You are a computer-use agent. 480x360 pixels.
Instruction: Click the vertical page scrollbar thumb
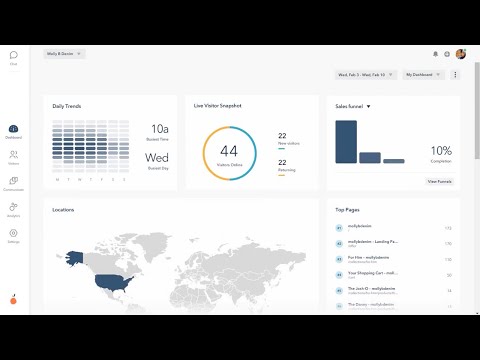[x=477, y=110]
